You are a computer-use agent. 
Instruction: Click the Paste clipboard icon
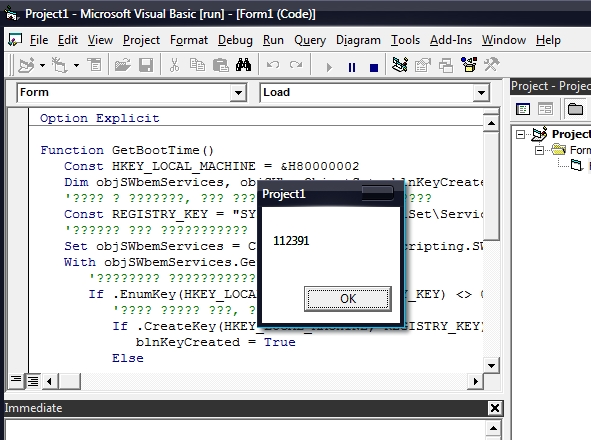click(x=220, y=65)
